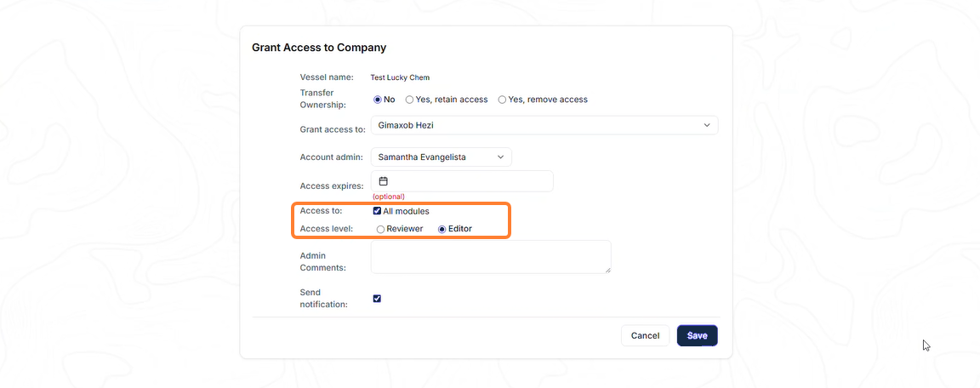980x388 pixels.
Task: Click the Access expires date field
Action: (462, 181)
